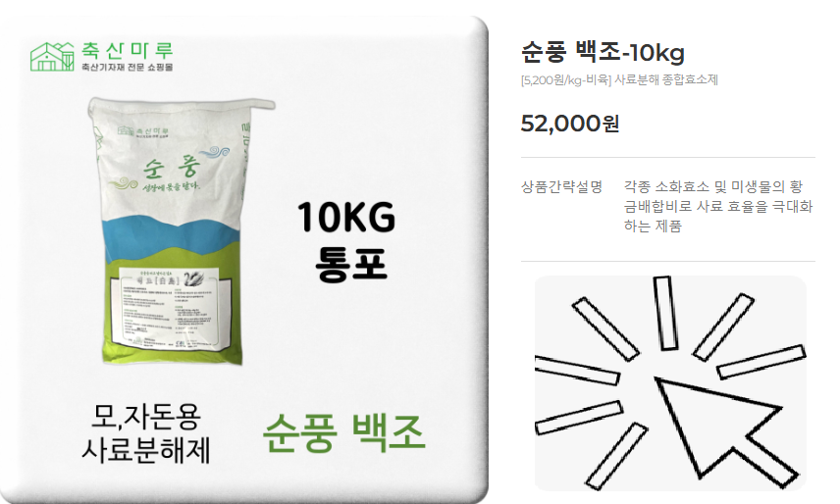Click the 축산마루 brand name text
The width and height of the screenshot is (840, 504).
pyautogui.click(x=128, y=51)
